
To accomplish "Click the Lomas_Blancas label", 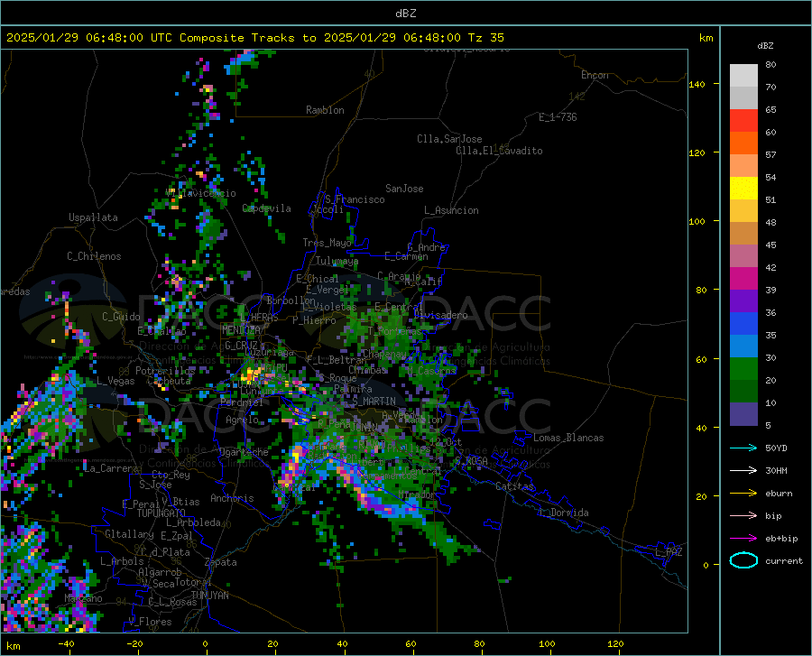I will (x=568, y=438).
